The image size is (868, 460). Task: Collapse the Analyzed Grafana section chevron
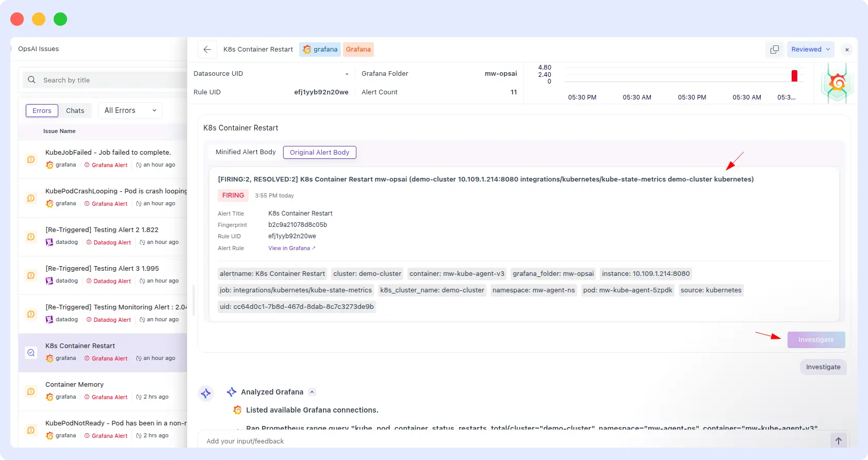[312, 392]
